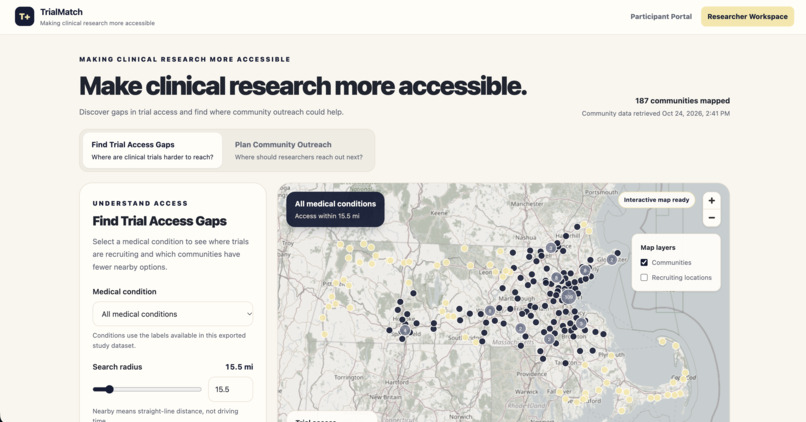The width and height of the screenshot is (806, 422).
Task: Select the Find Trial Access Gaps tab
Action: point(152,150)
